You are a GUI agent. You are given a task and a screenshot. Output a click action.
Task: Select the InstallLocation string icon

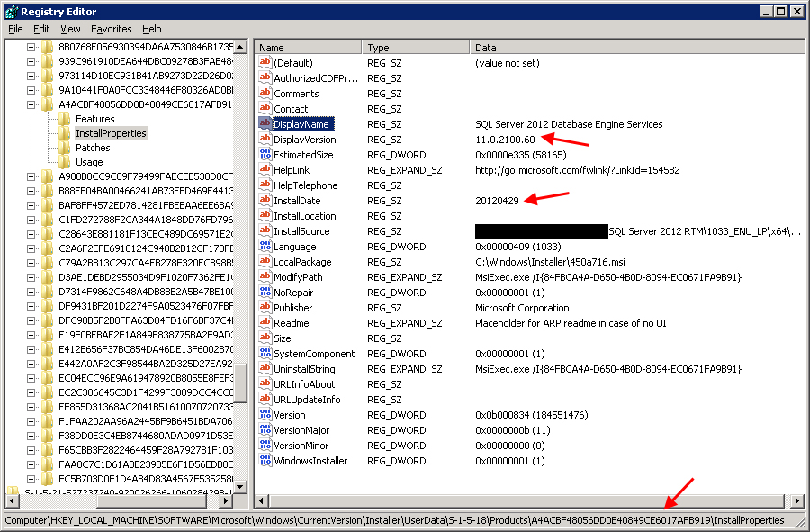265,215
